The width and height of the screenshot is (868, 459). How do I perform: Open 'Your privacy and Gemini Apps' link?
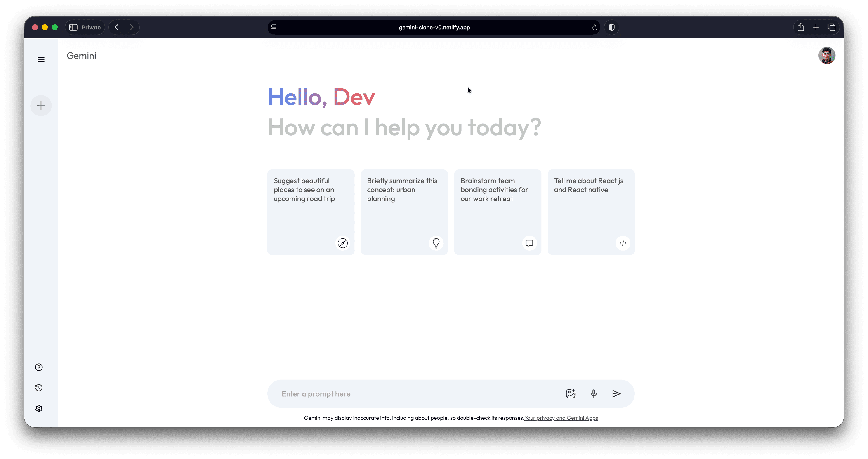coord(561,418)
